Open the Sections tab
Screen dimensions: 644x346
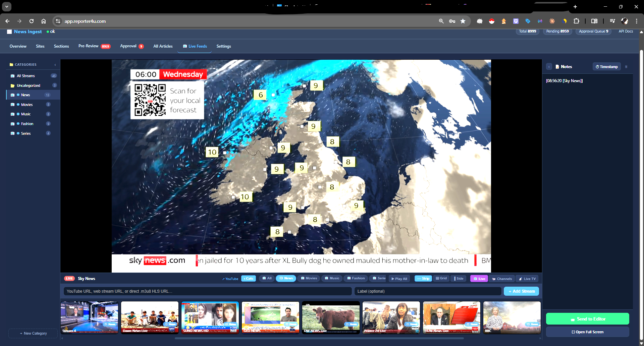point(61,46)
